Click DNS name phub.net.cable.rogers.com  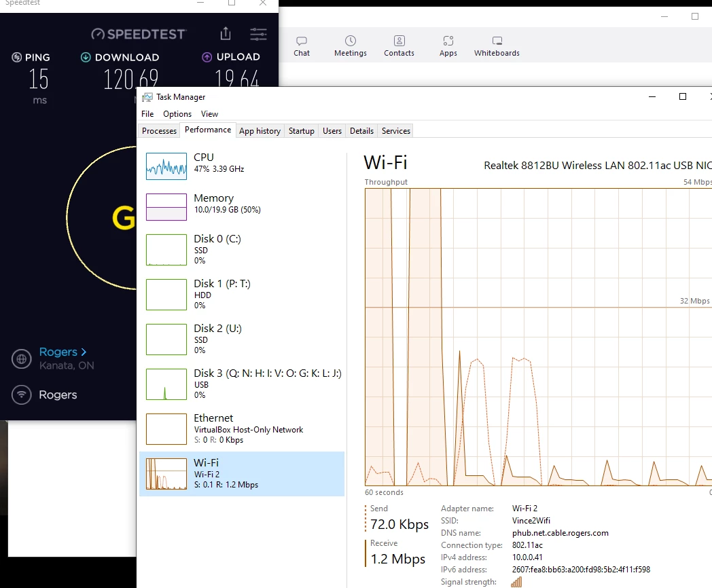(560, 532)
